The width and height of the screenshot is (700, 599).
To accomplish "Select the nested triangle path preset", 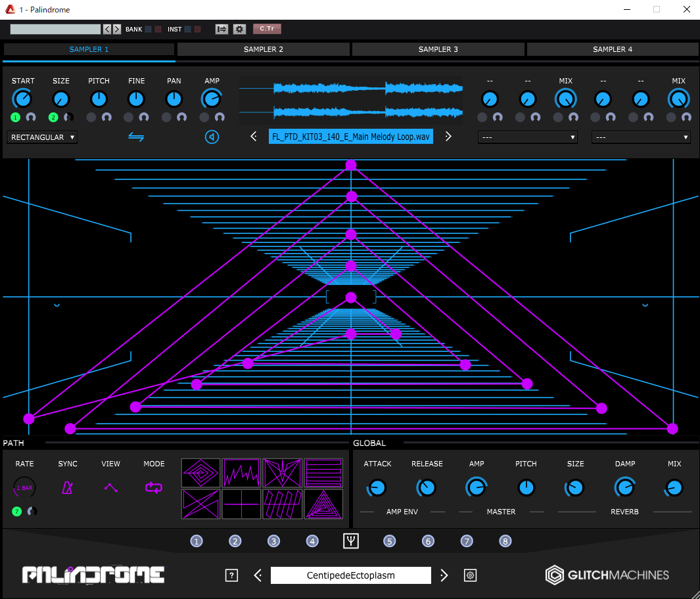I will [323, 504].
